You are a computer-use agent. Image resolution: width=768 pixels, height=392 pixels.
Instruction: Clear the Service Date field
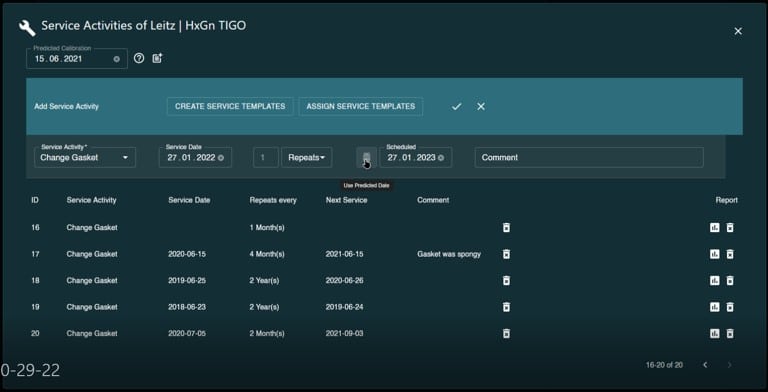(x=221, y=158)
